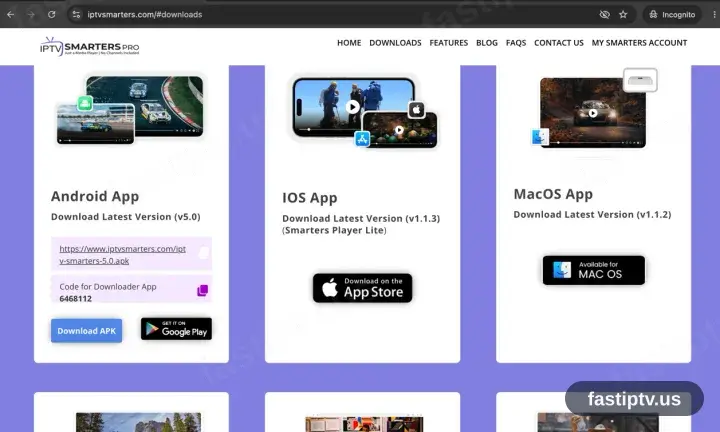
Task: Click 'Download Latest Version (v5.0)' text
Action: coord(126,217)
